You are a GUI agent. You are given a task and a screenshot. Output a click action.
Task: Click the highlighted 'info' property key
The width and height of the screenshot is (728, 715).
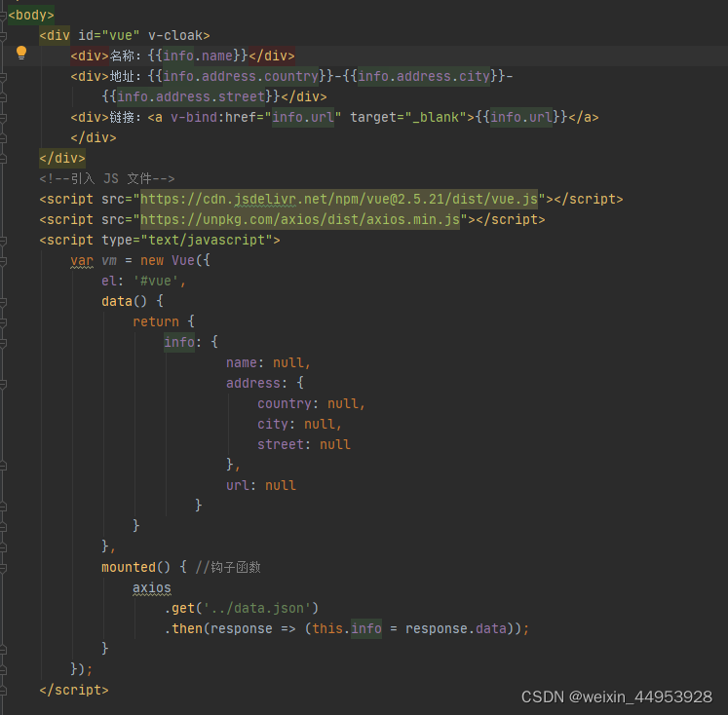point(179,343)
